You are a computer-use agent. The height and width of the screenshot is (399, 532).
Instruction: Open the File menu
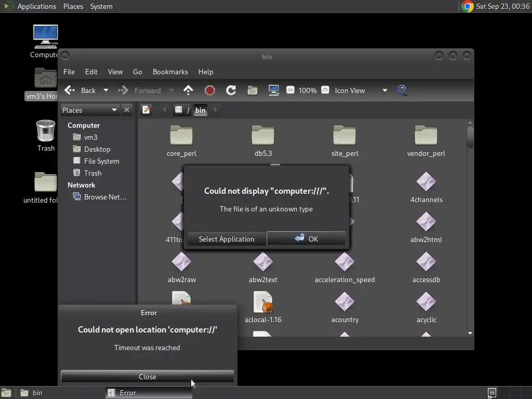coord(69,72)
